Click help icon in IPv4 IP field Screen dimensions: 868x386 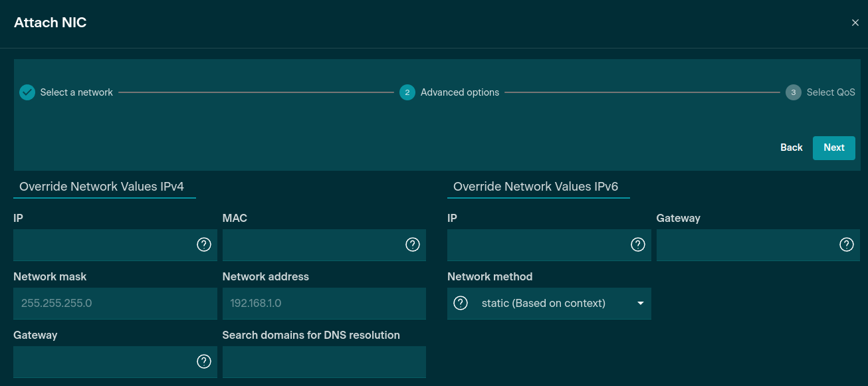coord(204,244)
